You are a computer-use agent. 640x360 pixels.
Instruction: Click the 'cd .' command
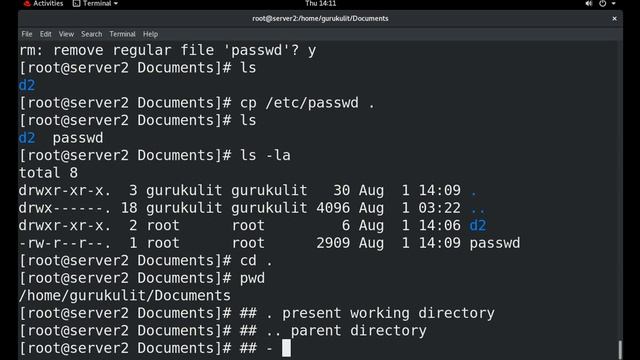pyautogui.click(x=256, y=261)
